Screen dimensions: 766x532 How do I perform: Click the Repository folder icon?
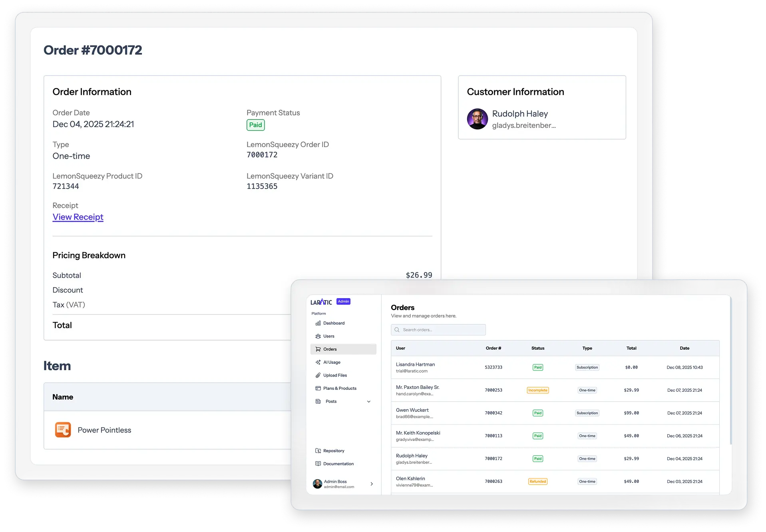point(318,451)
